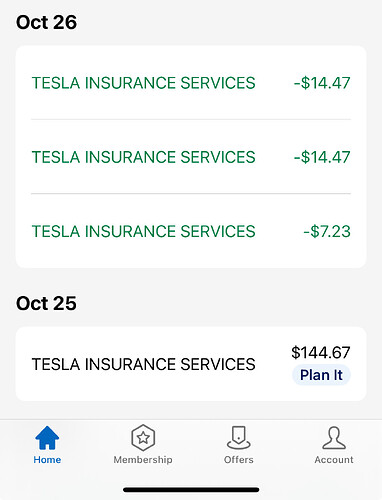Tap the -$7.23 credit amount
The image size is (382, 500).
point(327,231)
